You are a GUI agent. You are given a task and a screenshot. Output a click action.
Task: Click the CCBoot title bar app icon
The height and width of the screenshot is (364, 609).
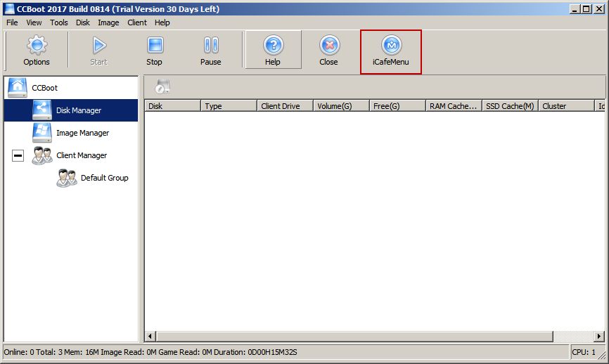pos(8,9)
